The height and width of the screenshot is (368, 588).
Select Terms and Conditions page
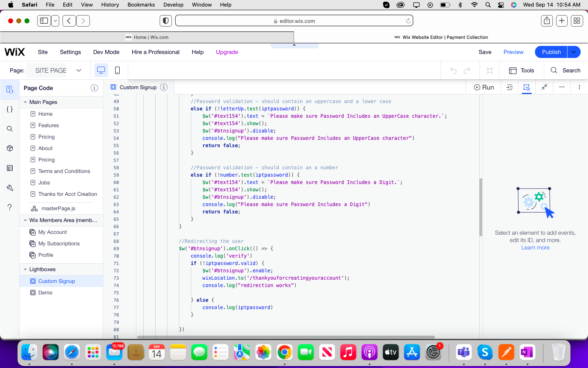(x=64, y=171)
